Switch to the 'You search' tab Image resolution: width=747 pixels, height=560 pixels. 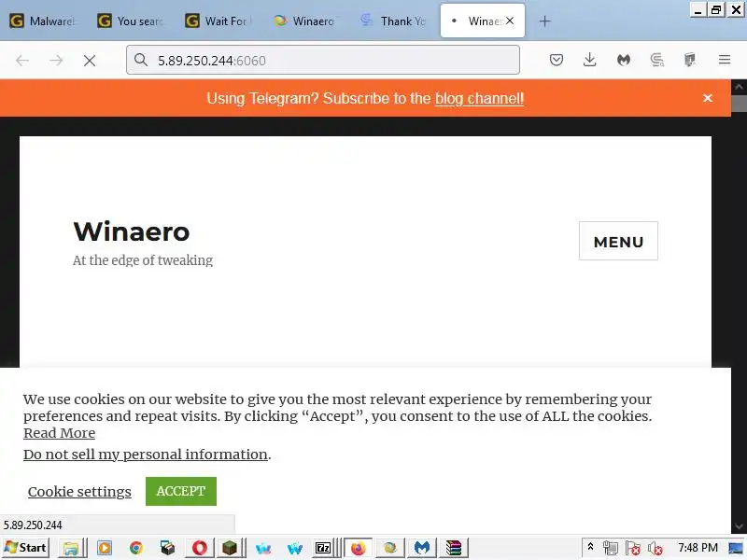click(x=131, y=21)
